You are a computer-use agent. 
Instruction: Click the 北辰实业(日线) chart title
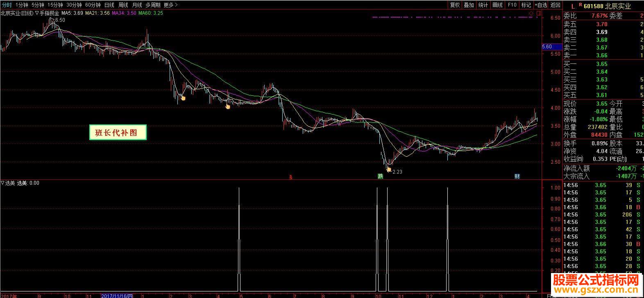tap(17, 13)
